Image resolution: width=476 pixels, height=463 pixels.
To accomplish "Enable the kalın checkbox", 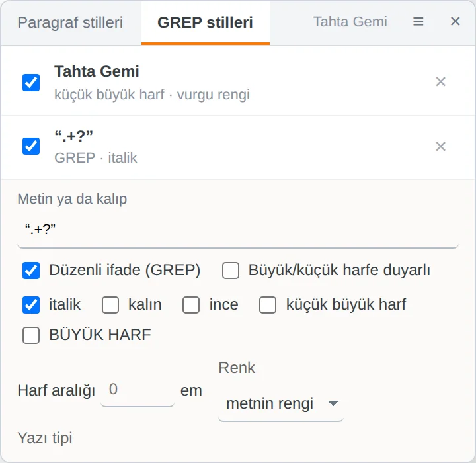I will pyautogui.click(x=110, y=305).
